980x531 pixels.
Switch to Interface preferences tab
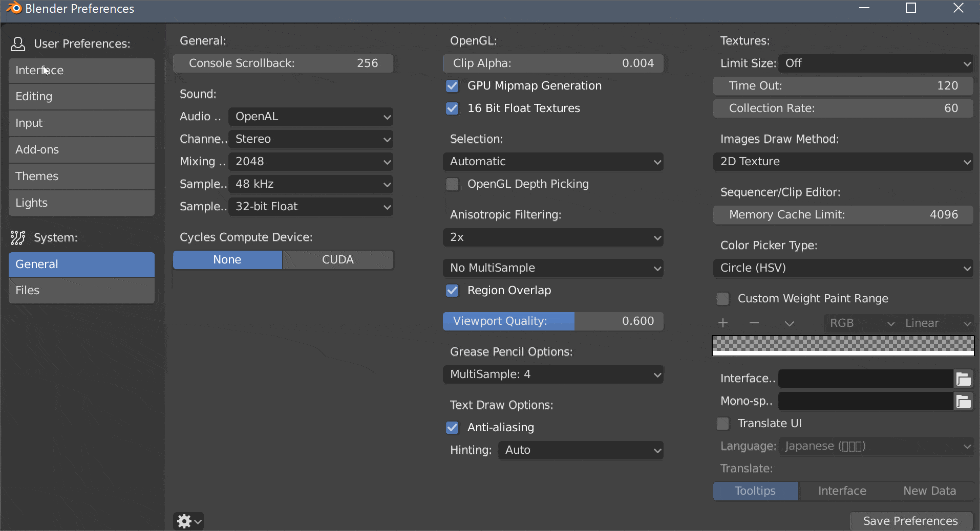tap(81, 71)
